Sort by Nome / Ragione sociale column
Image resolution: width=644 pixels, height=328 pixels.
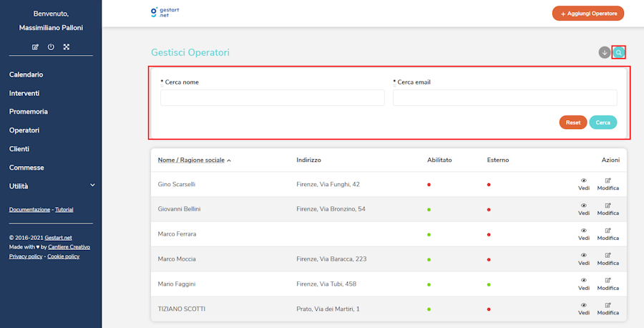[x=192, y=160]
